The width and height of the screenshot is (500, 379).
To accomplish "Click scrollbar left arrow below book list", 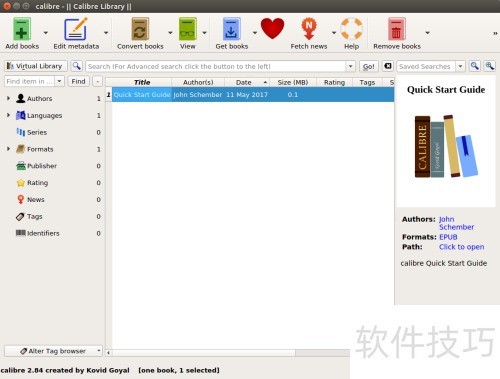I will (108, 352).
